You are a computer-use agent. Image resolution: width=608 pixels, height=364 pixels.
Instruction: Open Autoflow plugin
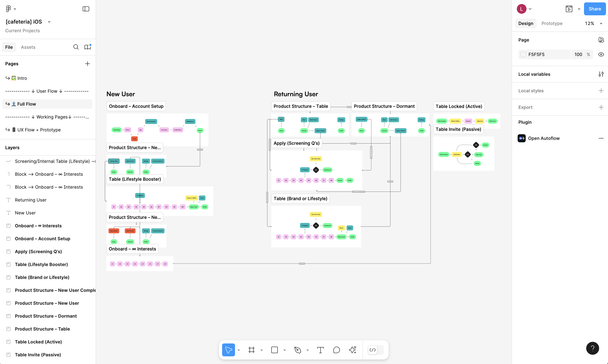pyautogui.click(x=543, y=138)
